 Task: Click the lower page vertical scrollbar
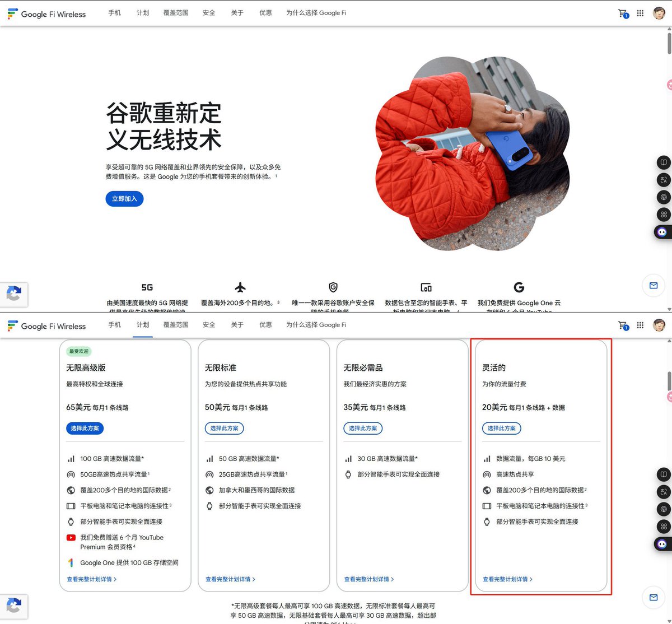(x=669, y=381)
